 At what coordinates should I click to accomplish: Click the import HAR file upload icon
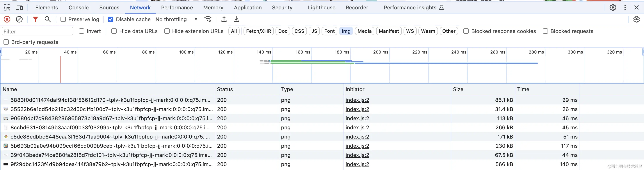click(x=224, y=19)
